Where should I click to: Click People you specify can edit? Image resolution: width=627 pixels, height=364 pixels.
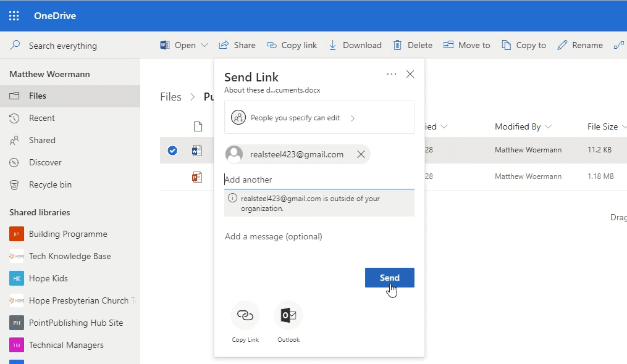[x=319, y=117]
